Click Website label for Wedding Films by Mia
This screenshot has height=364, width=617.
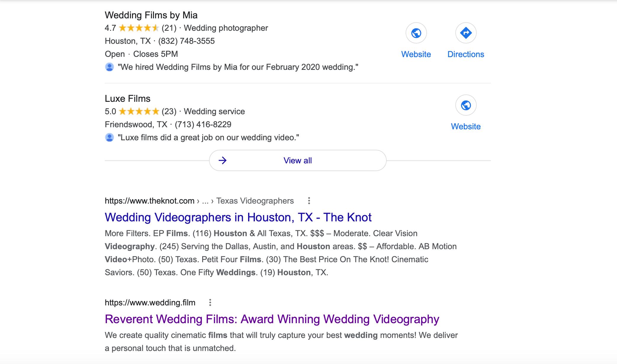coord(416,54)
